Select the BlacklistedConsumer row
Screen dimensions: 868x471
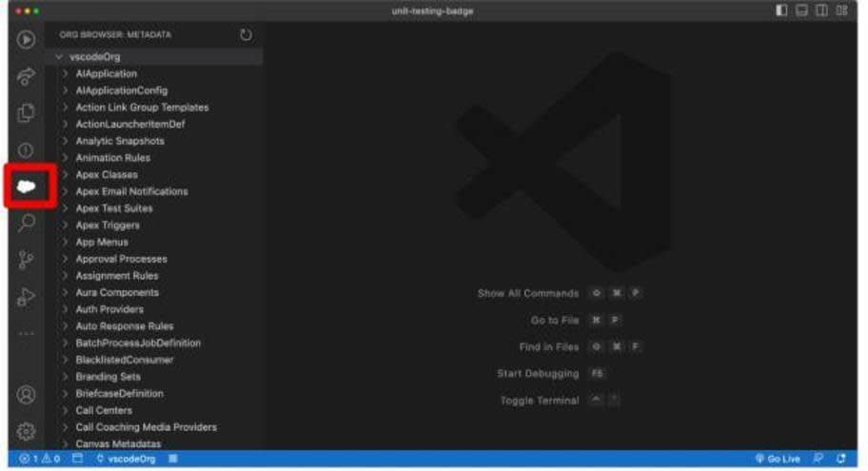[x=154, y=360]
